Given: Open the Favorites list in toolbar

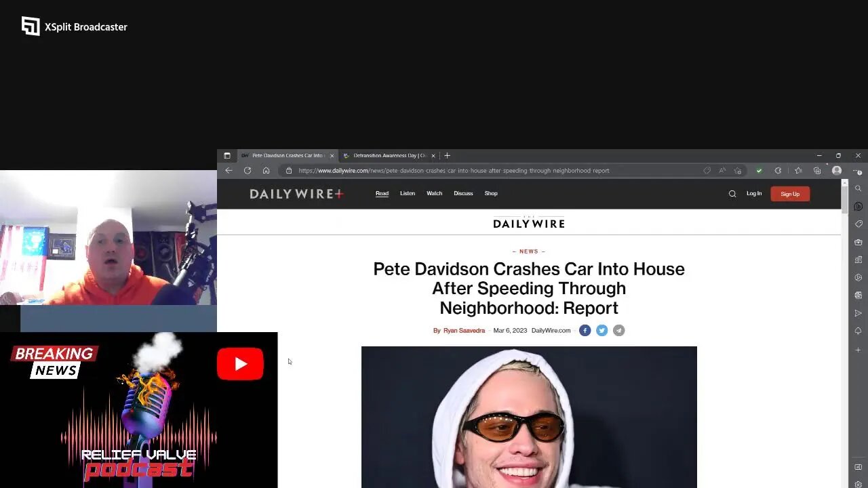Looking at the screenshot, I should click(x=798, y=171).
